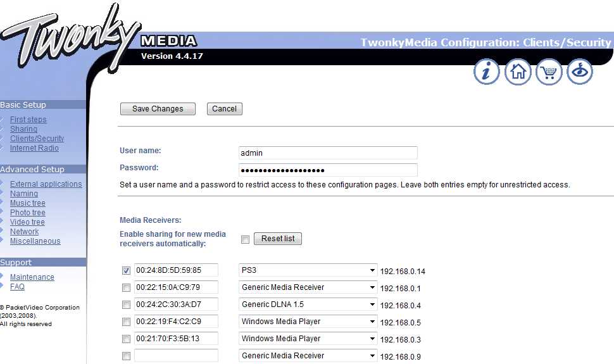Image resolution: width=614 pixels, height=364 pixels.
Task: Expand the Generic DLNA 1.5 dropdown
Action: (x=308, y=304)
